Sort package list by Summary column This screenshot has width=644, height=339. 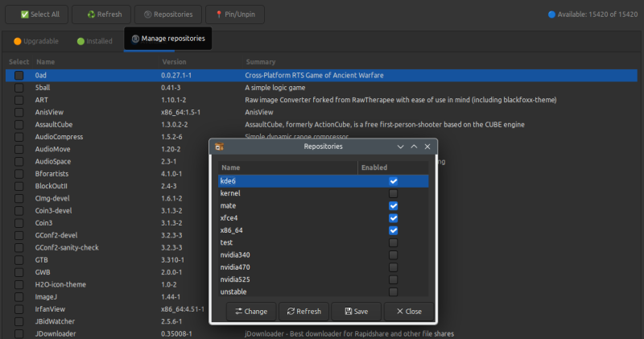click(x=260, y=62)
